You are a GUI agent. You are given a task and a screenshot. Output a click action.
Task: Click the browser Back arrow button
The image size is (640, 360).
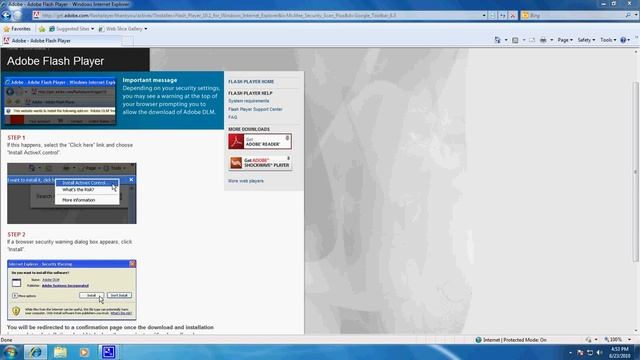pyautogui.click(x=6, y=16)
